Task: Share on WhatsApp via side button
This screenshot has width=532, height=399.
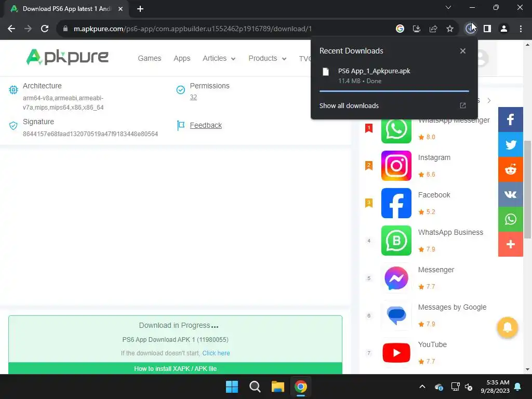Action: click(x=510, y=219)
